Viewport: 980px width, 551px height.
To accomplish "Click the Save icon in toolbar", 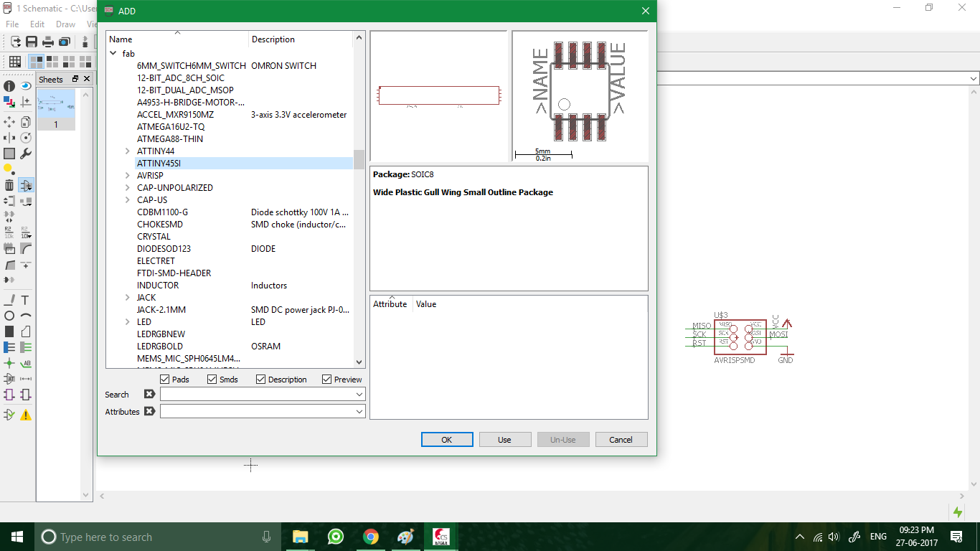I will point(32,42).
